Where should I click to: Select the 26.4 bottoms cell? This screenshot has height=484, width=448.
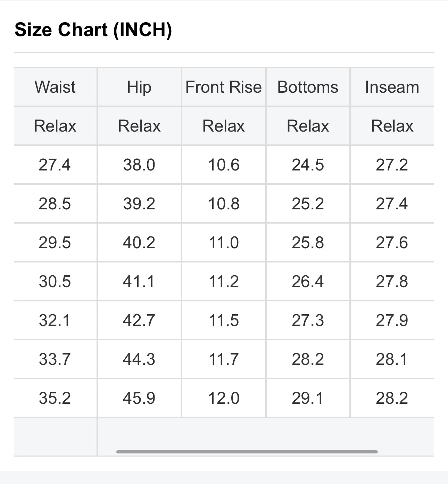pyautogui.click(x=308, y=281)
